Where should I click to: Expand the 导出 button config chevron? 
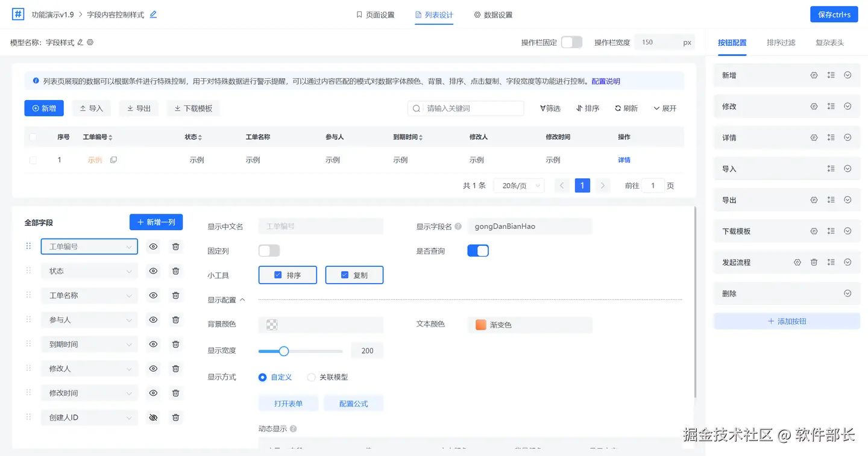848,200
